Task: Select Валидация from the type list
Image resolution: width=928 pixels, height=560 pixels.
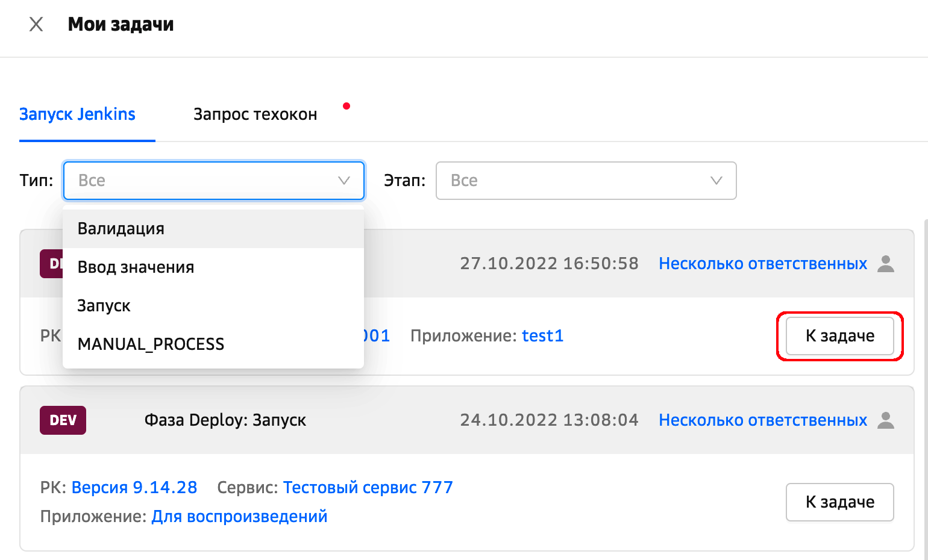Action: (121, 229)
